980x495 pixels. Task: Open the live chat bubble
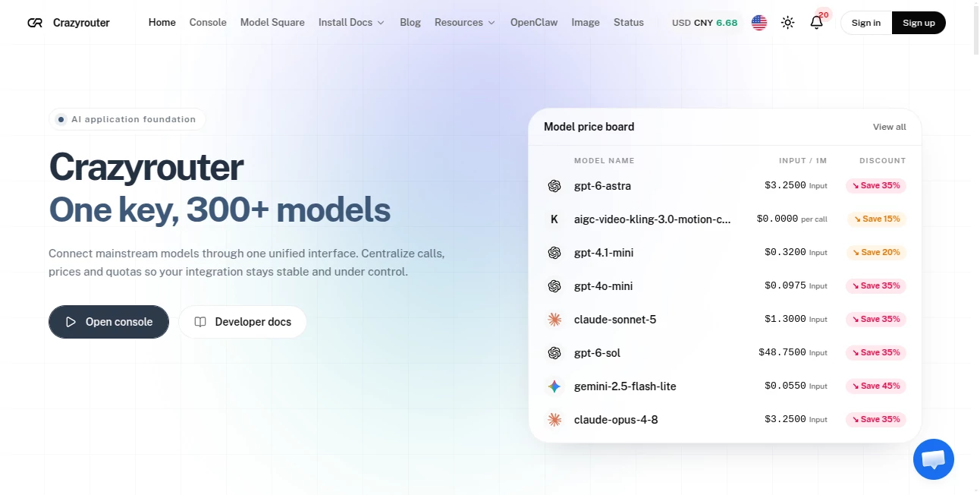point(934,459)
